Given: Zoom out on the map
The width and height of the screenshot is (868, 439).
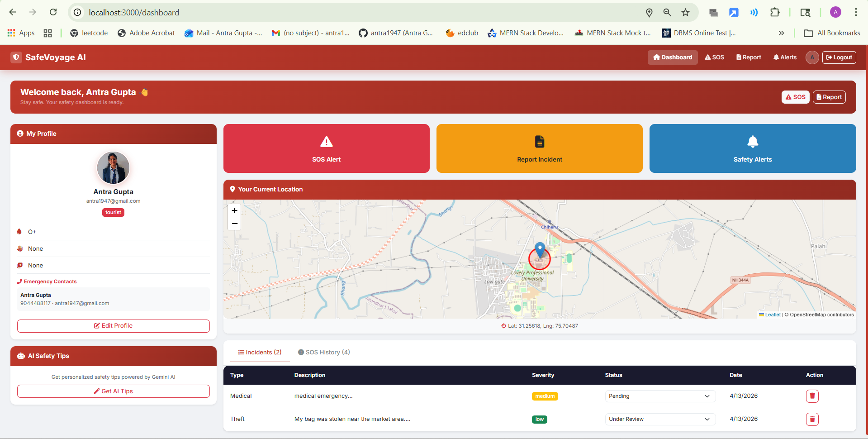Looking at the screenshot, I should pos(234,224).
